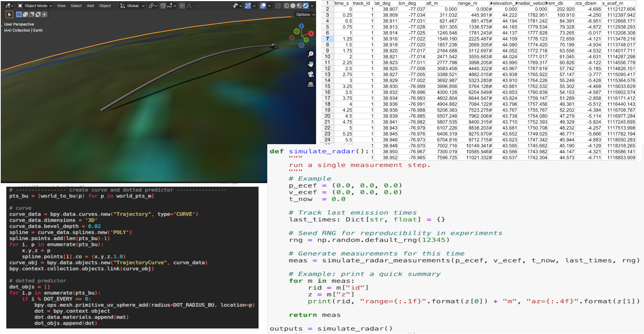Image resolution: width=644 pixels, height=334 pixels.
Task: Open the Object Mode dropdown
Action: click(35, 6)
